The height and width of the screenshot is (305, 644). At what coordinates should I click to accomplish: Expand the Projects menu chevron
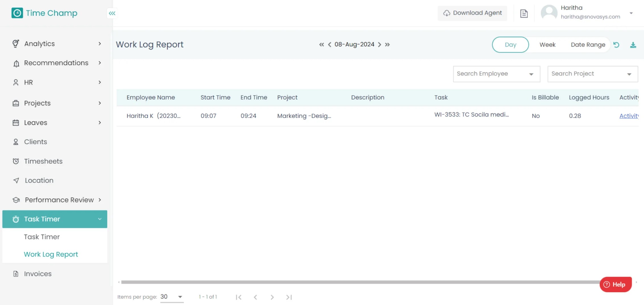(100, 103)
